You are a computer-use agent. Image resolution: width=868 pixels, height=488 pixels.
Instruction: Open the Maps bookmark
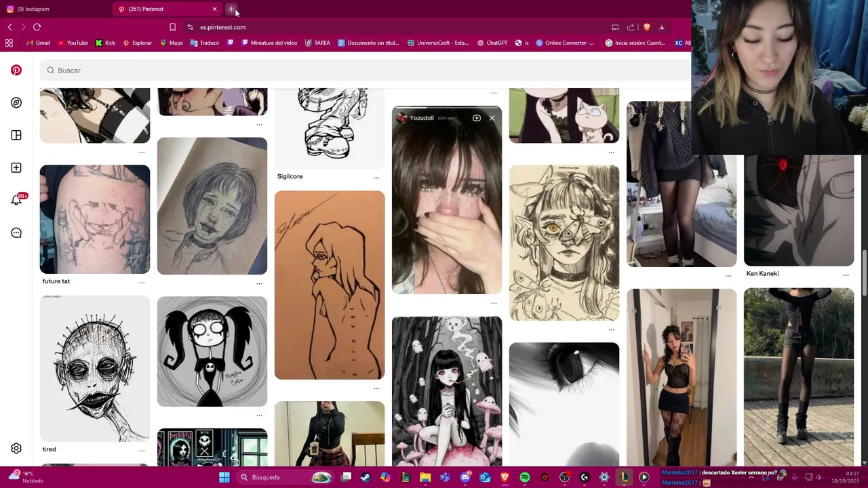tap(172, 43)
